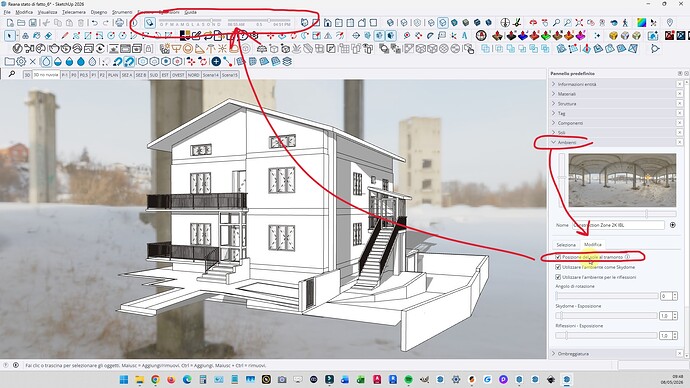The width and height of the screenshot is (690, 388).
Task: Click the gear settings icon in bottom toolbar
Action: coord(21,62)
